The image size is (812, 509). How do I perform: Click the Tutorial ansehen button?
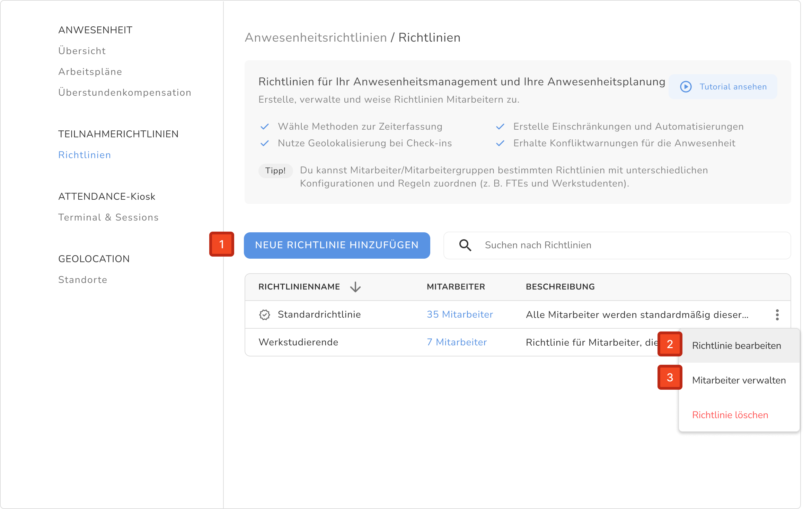(x=733, y=87)
